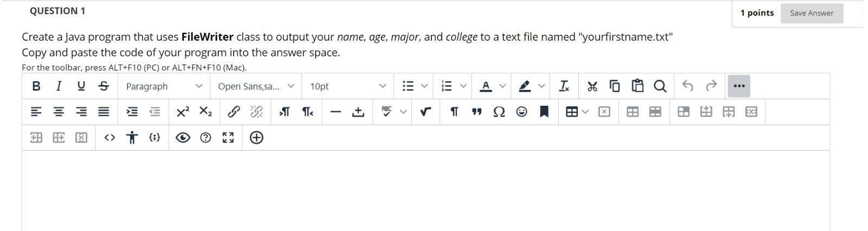
Task: Undo the last action
Action: [688, 86]
